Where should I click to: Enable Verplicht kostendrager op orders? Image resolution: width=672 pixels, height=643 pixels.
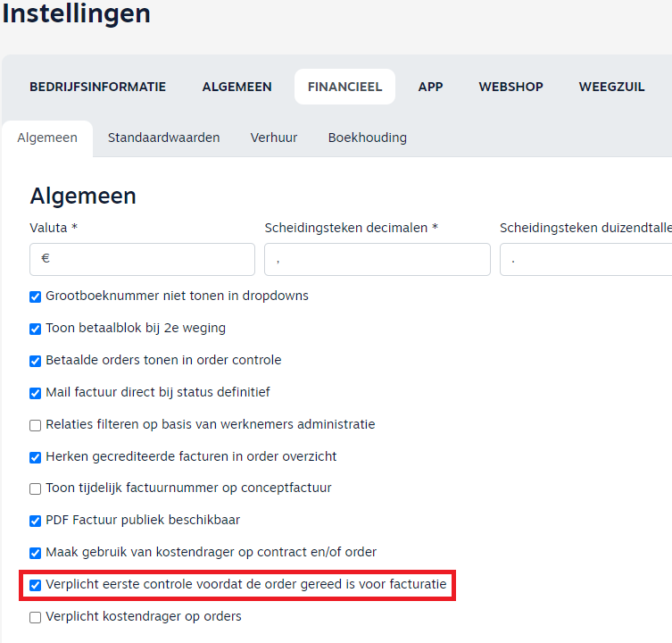coord(36,617)
